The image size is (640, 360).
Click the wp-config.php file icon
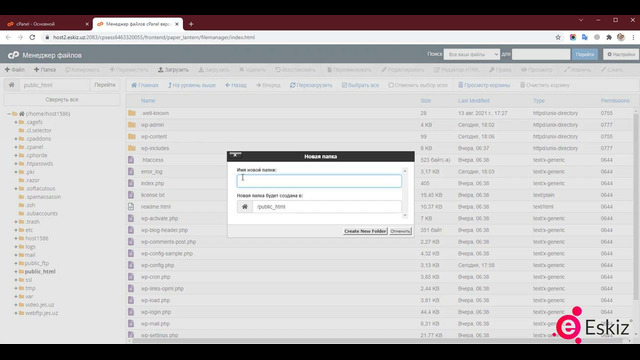tap(131, 265)
